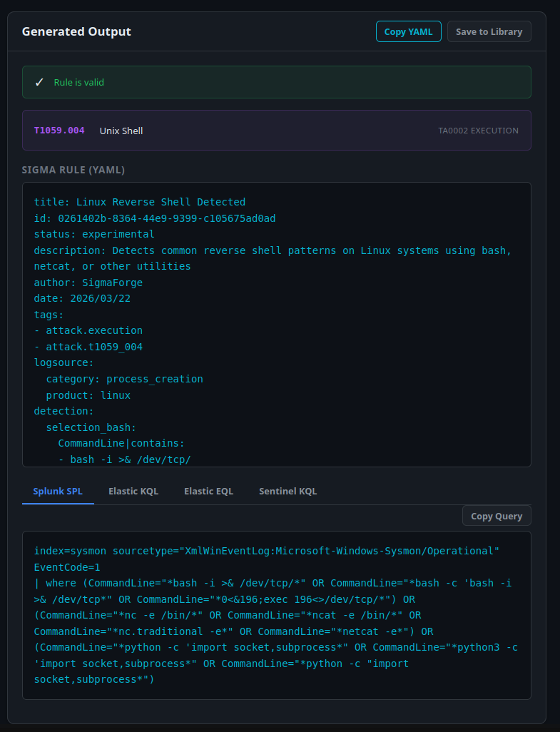
Task: Switch to the Elastic KQL tab
Action: [133, 491]
